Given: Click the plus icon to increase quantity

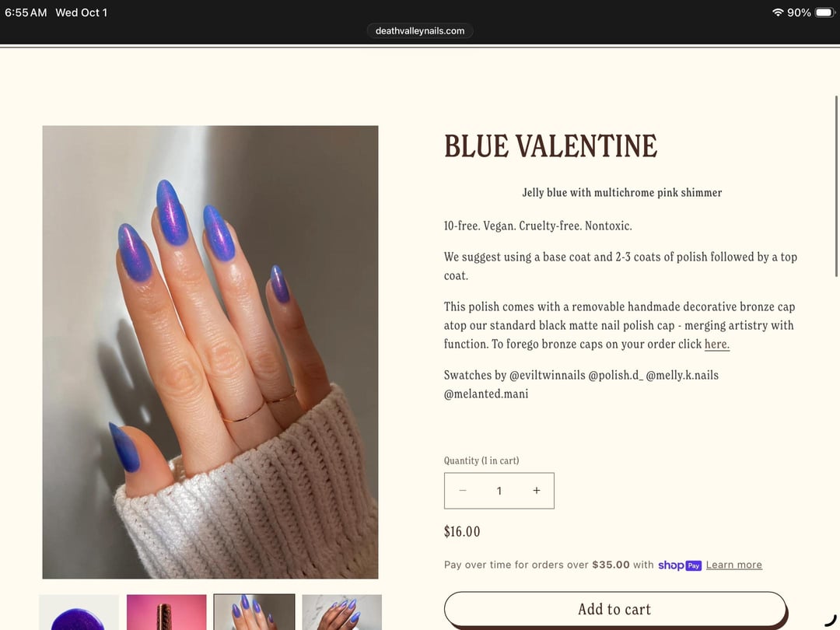Looking at the screenshot, I should [536, 490].
